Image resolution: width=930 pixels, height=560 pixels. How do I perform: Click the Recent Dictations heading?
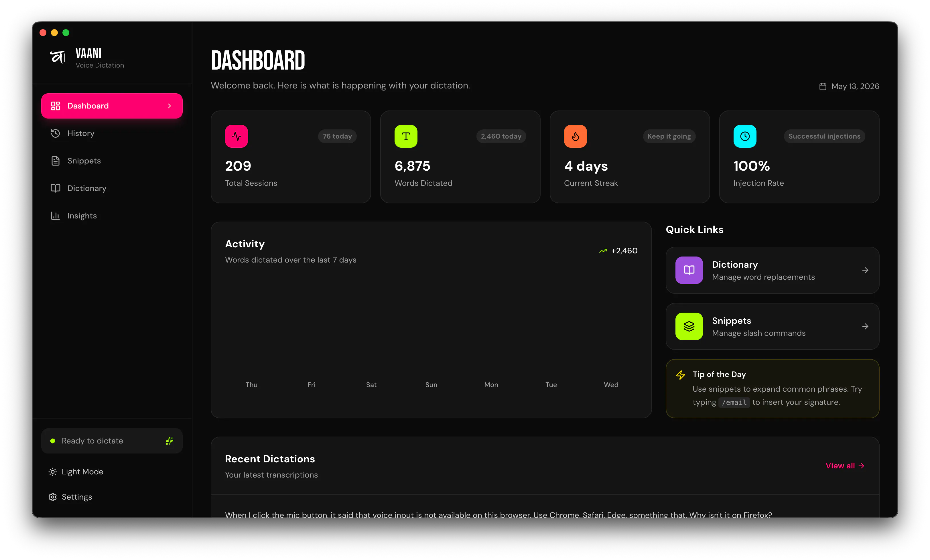pyautogui.click(x=270, y=459)
